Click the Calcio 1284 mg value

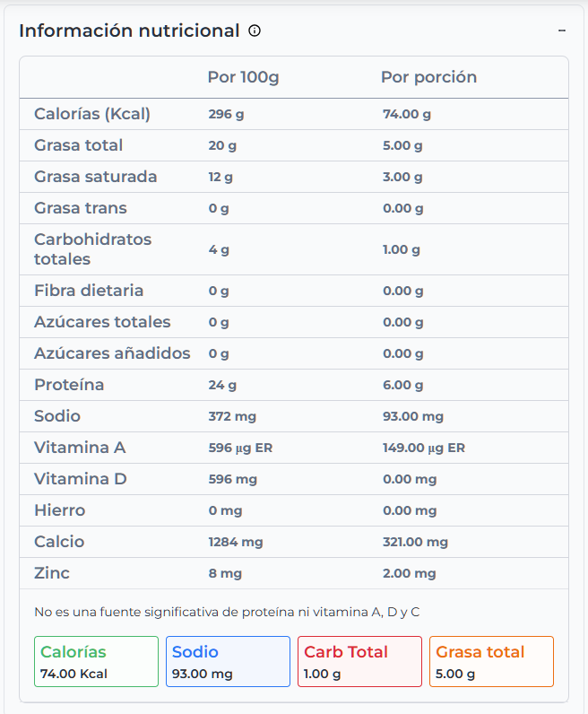click(236, 542)
